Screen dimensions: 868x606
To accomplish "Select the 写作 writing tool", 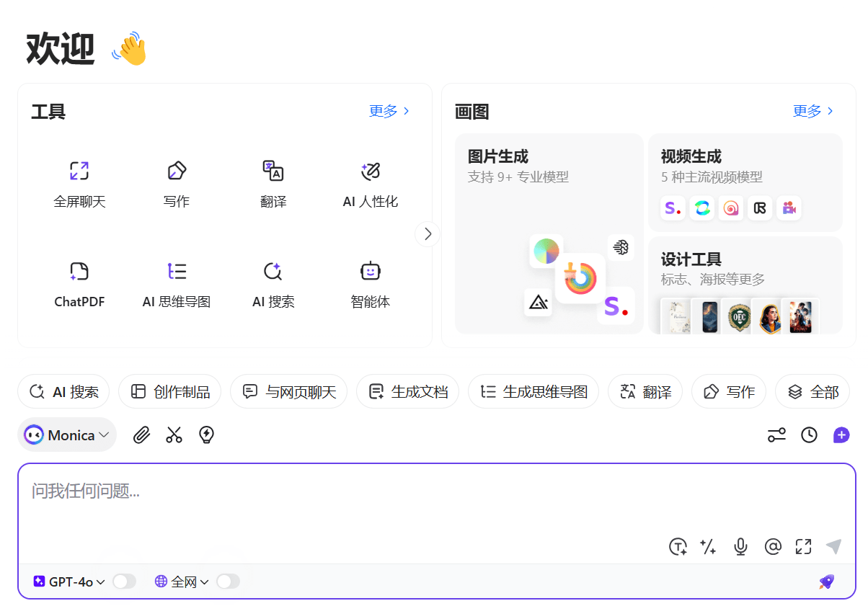I will [x=177, y=184].
